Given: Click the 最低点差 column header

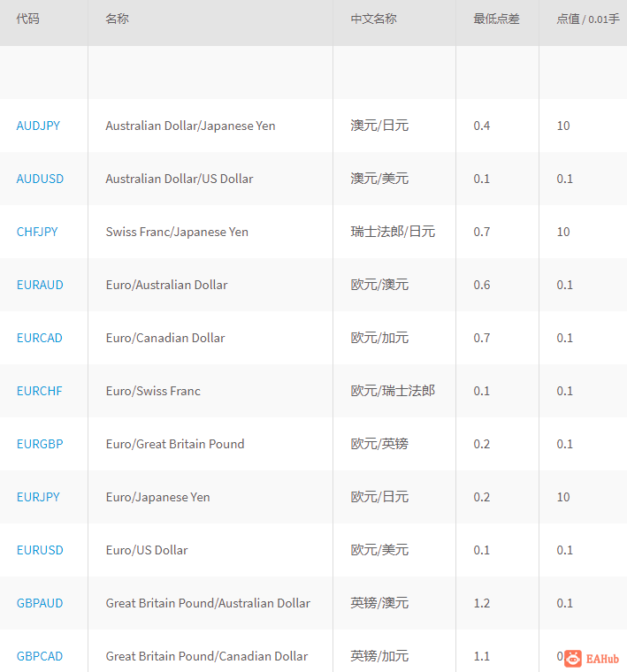Looking at the screenshot, I should (496, 19).
